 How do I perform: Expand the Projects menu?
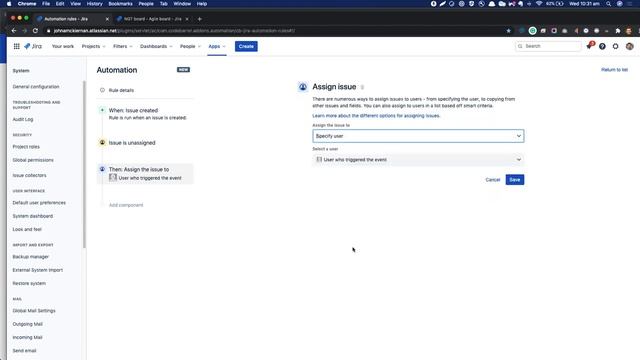pyautogui.click(x=93, y=47)
